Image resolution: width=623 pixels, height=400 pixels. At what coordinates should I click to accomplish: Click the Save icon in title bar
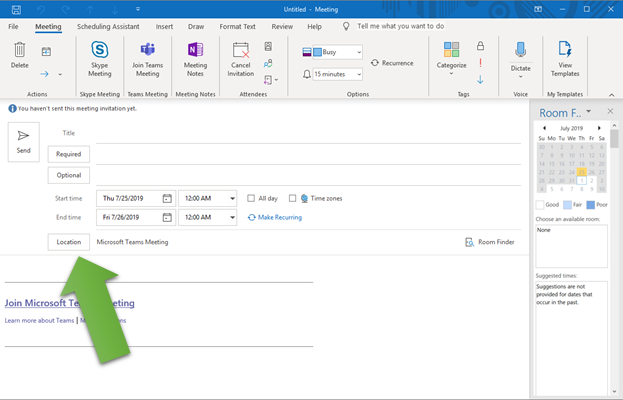tap(16, 10)
